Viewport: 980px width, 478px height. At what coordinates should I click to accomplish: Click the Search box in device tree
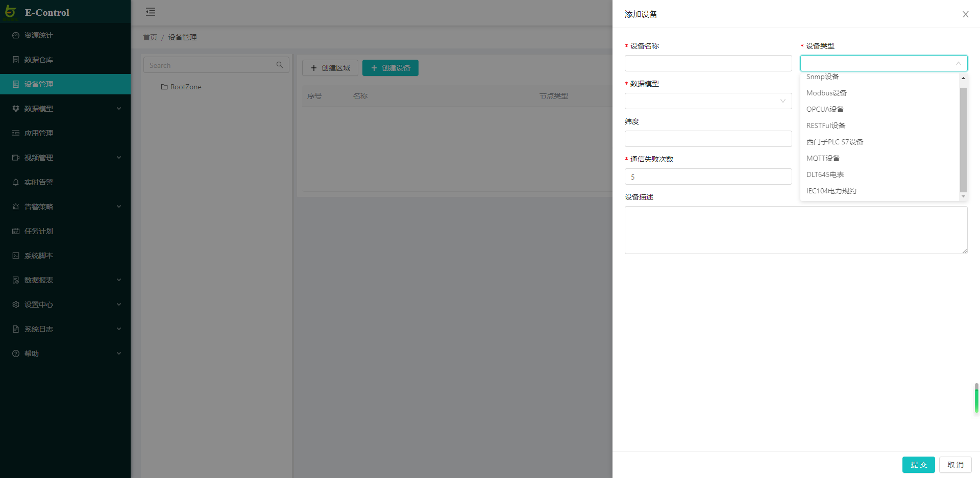216,65
